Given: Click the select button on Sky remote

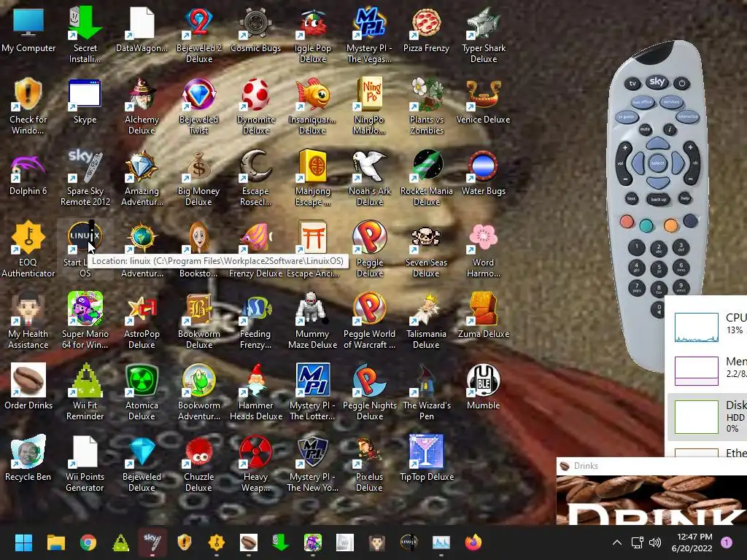Looking at the screenshot, I should [657, 163].
